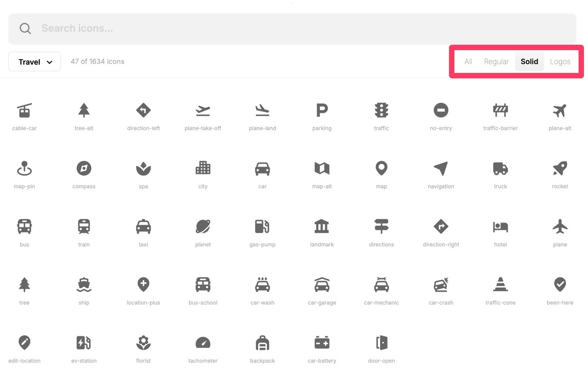Open the map-pin icon
Viewport: 588px width, 378px height.
pyautogui.click(x=24, y=168)
